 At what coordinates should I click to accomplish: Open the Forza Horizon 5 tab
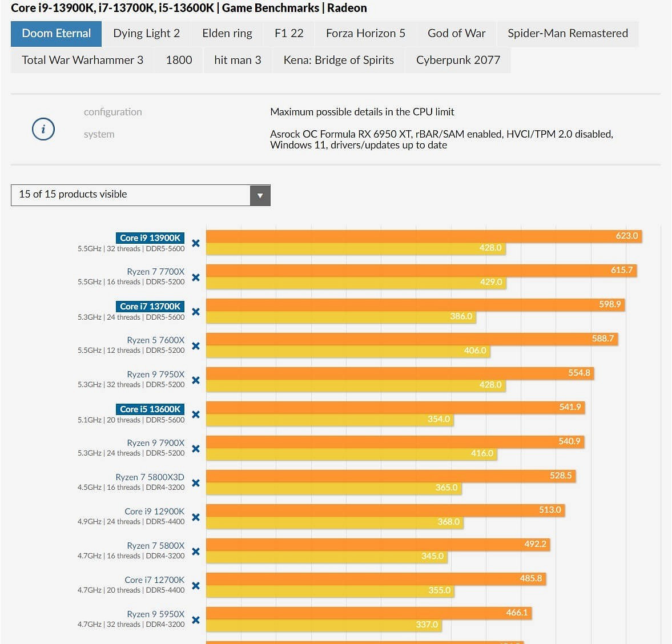365,34
